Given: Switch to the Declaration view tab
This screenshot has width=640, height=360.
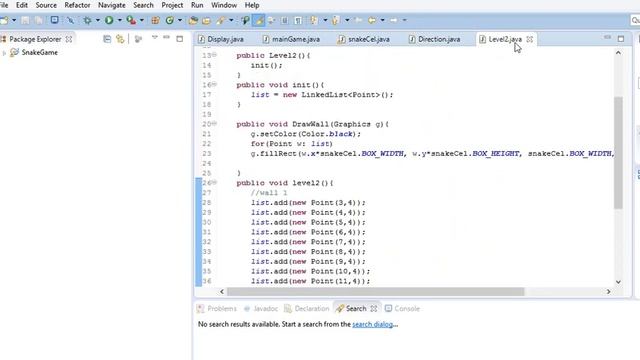Looking at the screenshot, I should tap(307, 309).
